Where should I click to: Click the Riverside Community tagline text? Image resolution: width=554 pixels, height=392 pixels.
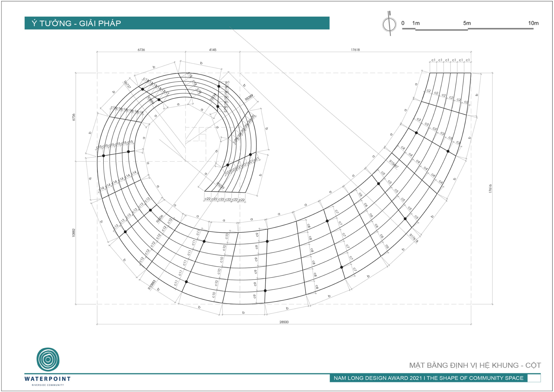point(48,385)
